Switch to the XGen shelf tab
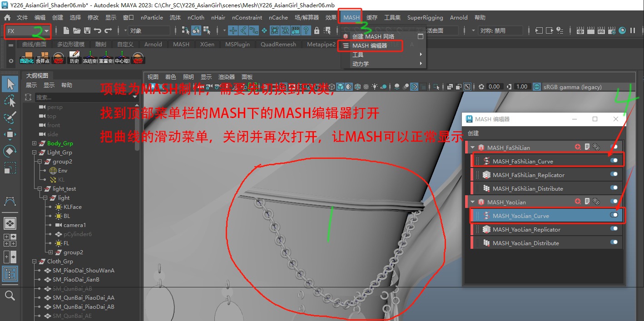Image resolution: width=644 pixels, height=321 pixels. pos(207,44)
